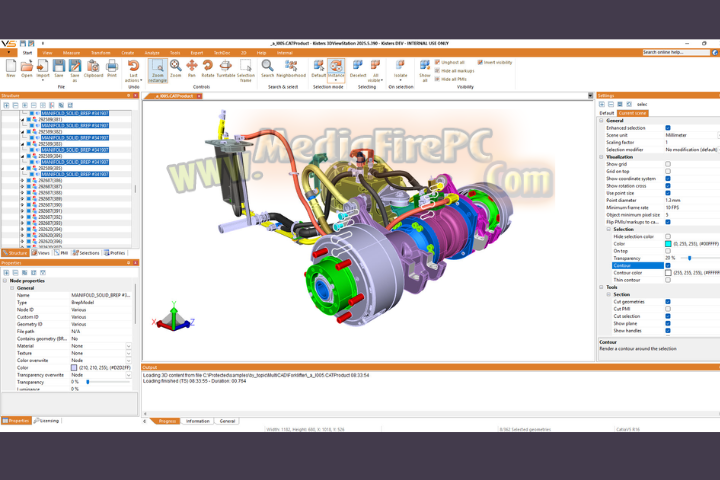Image resolution: width=720 pixels, height=480 pixels.
Task: Choose Default selection mode
Action: click(319, 66)
